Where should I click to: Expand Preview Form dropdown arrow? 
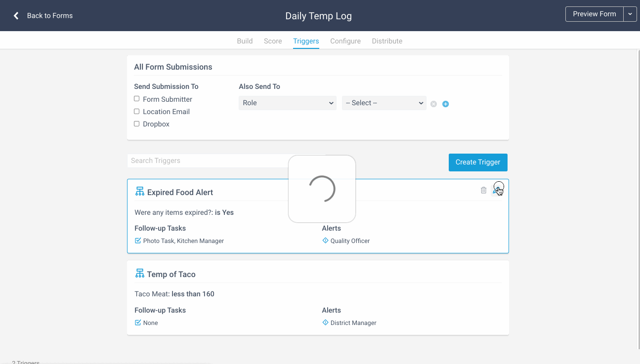click(630, 14)
